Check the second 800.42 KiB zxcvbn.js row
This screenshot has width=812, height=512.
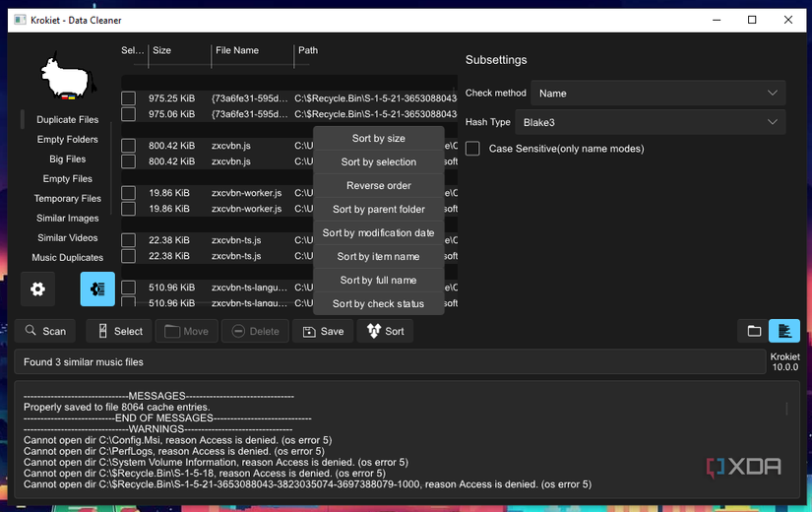tap(128, 161)
